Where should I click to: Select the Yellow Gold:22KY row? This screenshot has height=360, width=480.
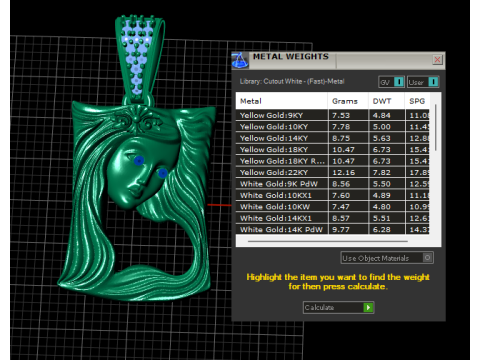pos(333,172)
